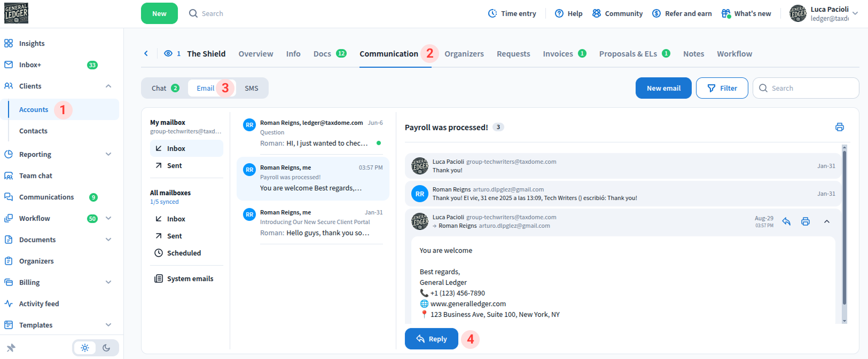Toggle the eye watchers icon near The Shield

point(168,53)
